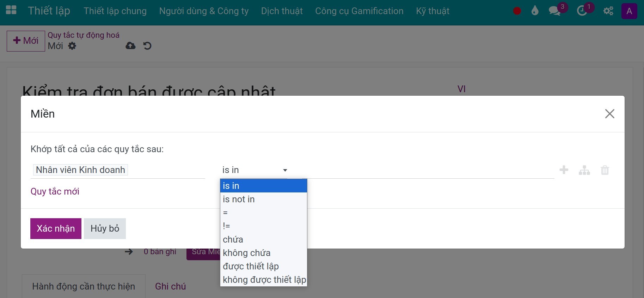Viewport: 644px width, 298px height.
Task: Click the cloud upload save icon
Action: pos(130,46)
